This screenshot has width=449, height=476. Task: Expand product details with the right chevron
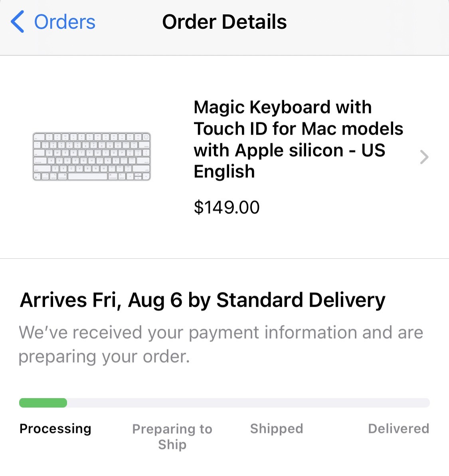(424, 157)
